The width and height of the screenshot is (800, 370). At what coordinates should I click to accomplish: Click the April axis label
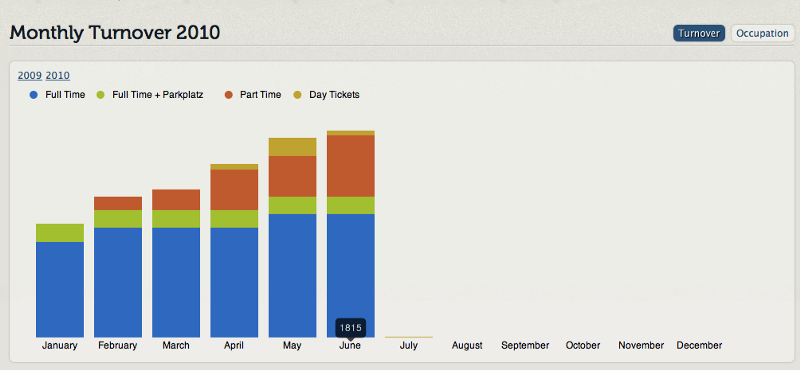tap(234, 346)
